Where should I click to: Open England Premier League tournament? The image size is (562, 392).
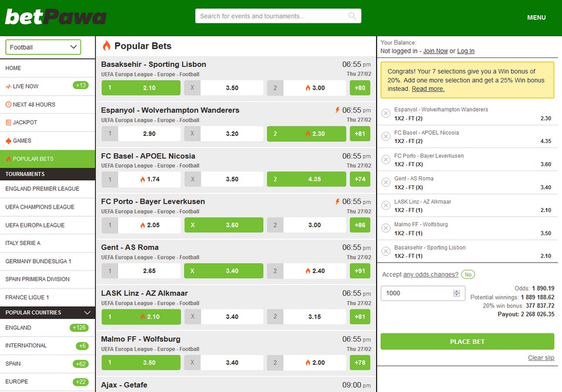(x=48, y=189)
